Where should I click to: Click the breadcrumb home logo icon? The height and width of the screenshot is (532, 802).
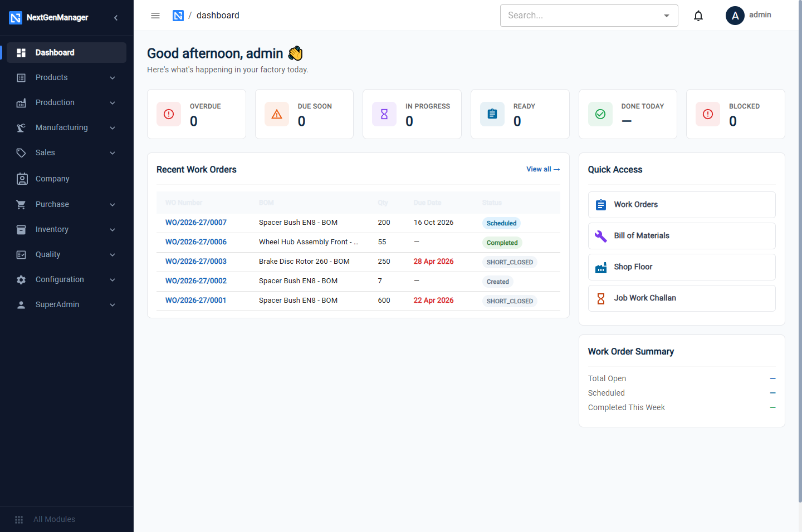[x=178, y=16]
